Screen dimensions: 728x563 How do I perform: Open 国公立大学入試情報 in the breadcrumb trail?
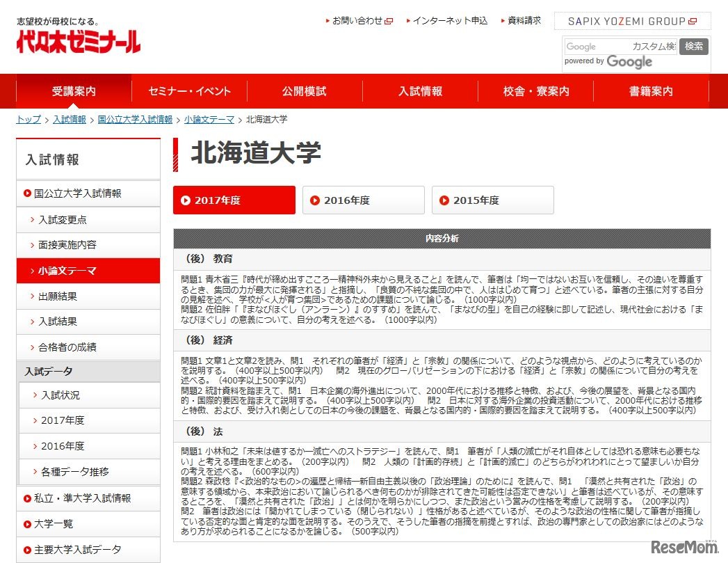[x=135, y=119]
